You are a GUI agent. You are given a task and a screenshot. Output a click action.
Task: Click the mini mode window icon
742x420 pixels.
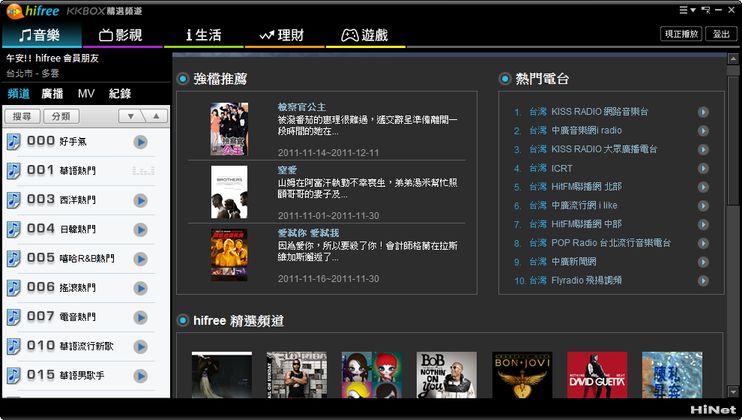tap(706, 9)
